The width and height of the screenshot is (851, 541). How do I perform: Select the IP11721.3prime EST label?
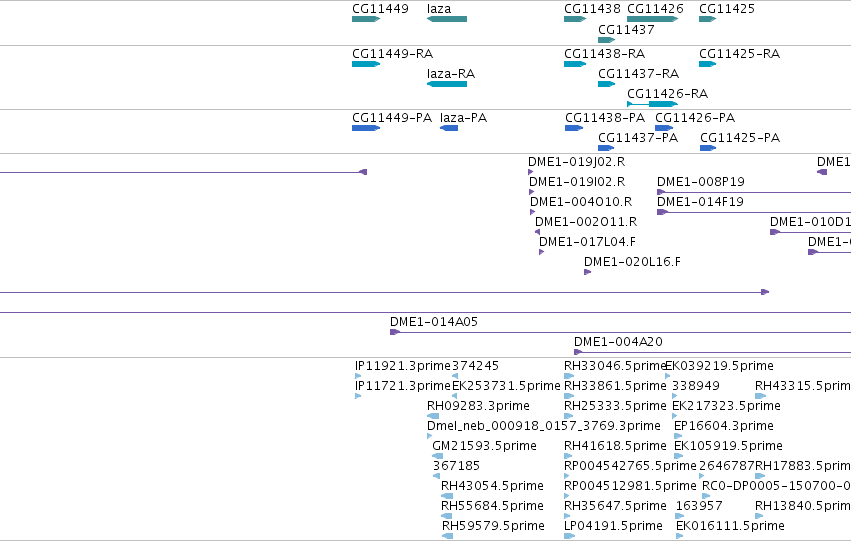point(403,386)
